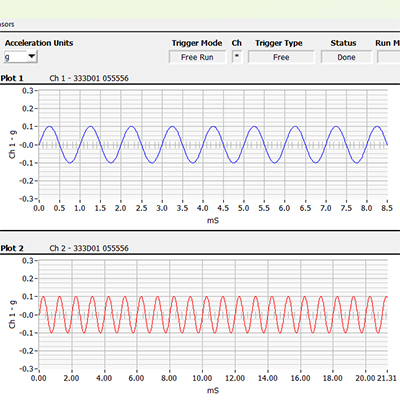Click the 0.0 start value on Plot 1 x-axis
Screen dimensions: 400x400
coord(39,208)
